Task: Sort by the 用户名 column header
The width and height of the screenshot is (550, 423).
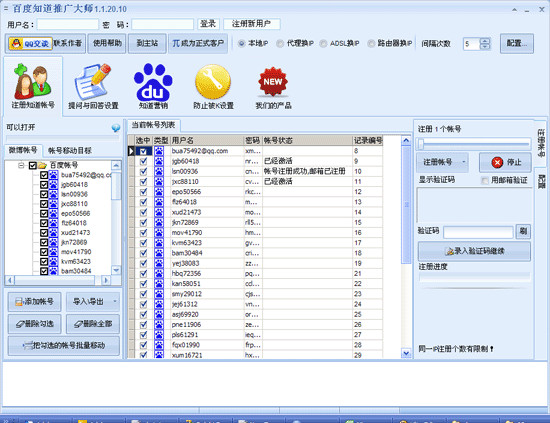Action: coord(207,141)
